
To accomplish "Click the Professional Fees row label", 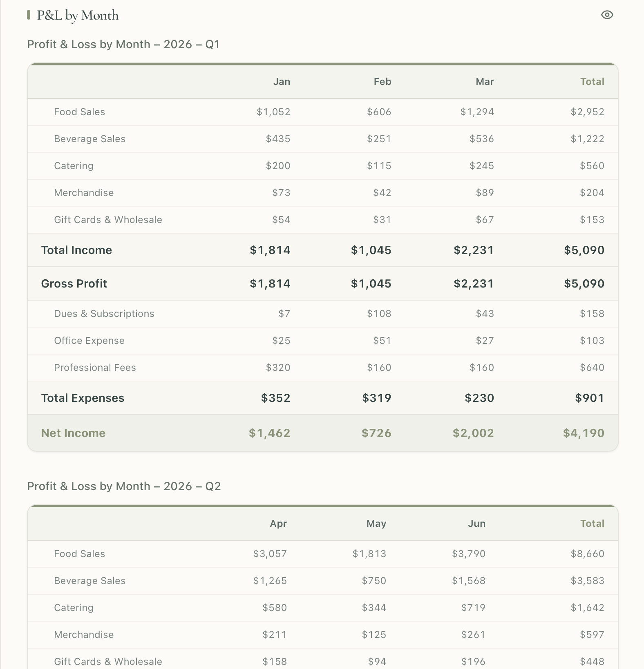I will [x=95, y=368].
